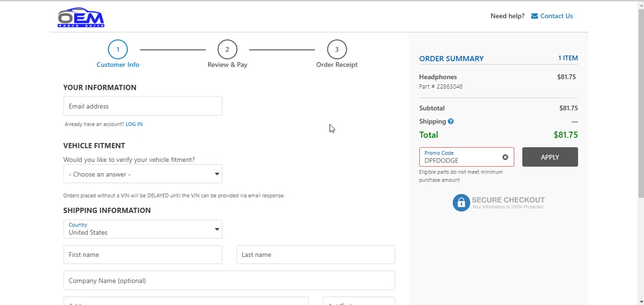The height and width of the screenshot is (305, 644).
Task: Click the Need help? text
Action: coord(507,16)
